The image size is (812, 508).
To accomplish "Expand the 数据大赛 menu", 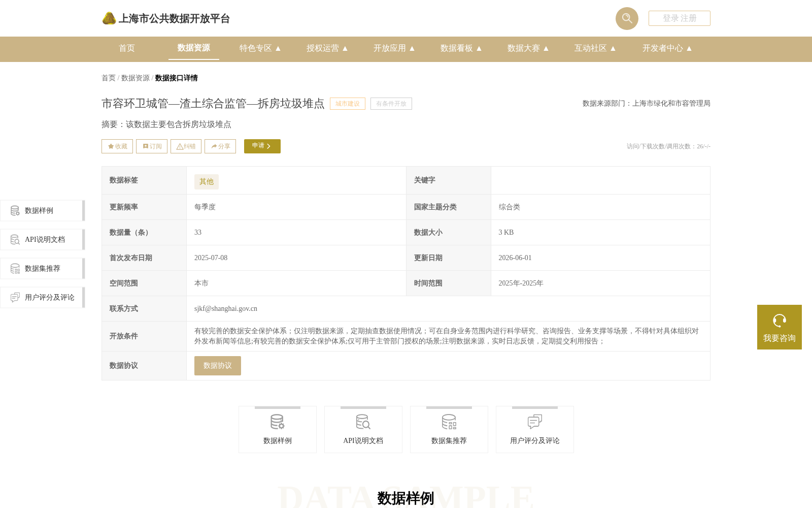I will (x=528, y=48).
